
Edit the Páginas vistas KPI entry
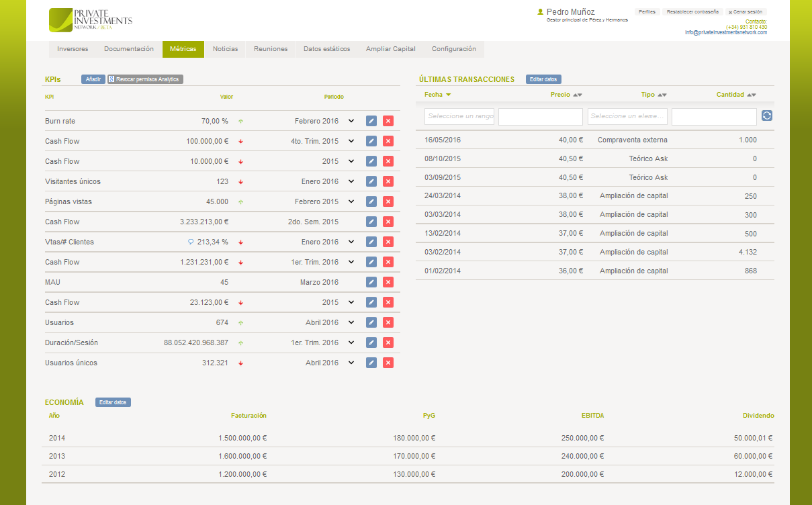click(371, 201)
